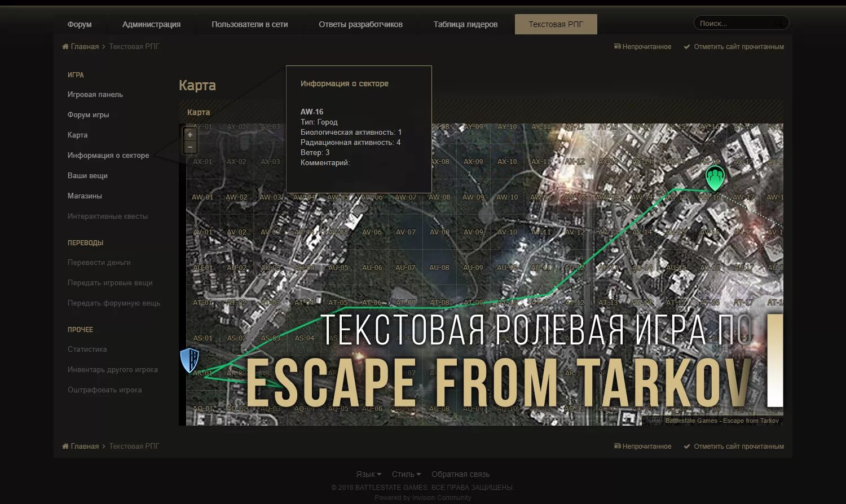Click bottom Непрочитанное link
Viewport: 846px width, 504px height.
pos(647,446)
